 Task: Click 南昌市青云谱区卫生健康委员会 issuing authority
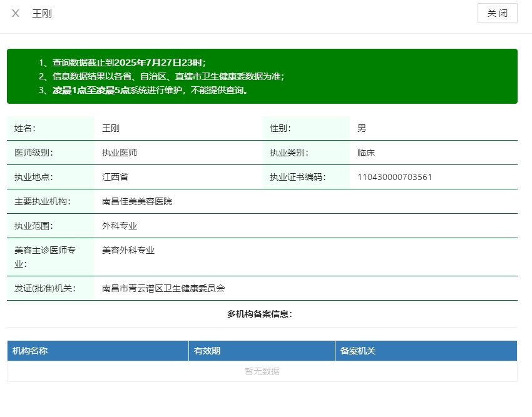click(163, 288)
